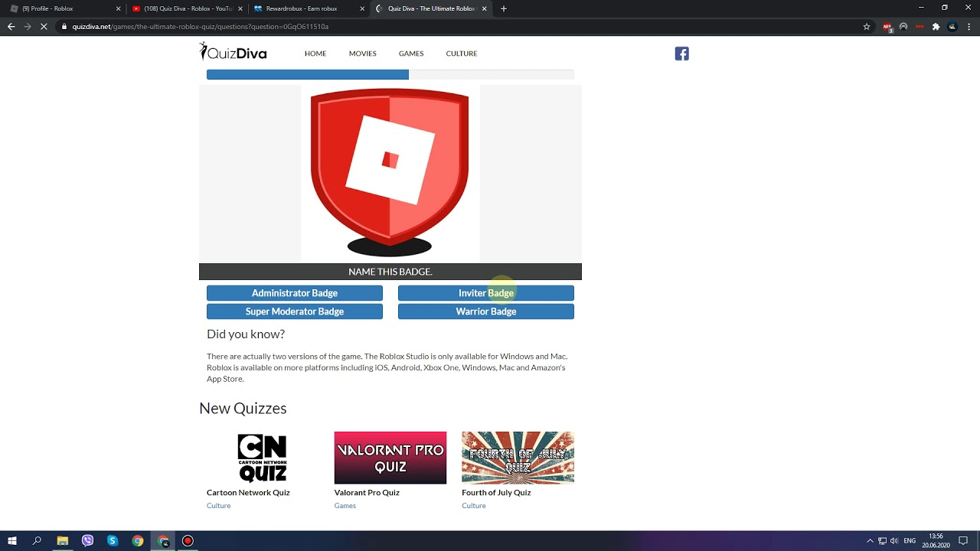Click the browser forward arrow
This screenshot has width=980, height=551.
coord(28,26)
